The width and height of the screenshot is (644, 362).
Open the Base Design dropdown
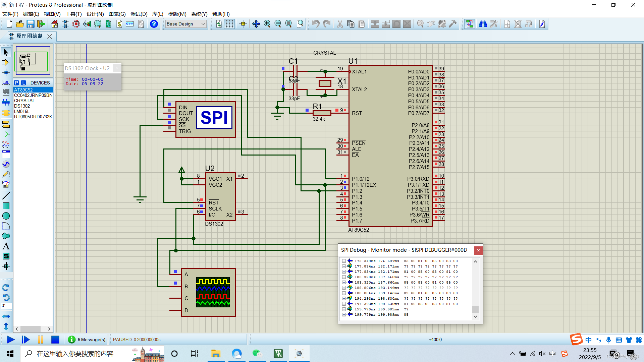click(186, 24)
